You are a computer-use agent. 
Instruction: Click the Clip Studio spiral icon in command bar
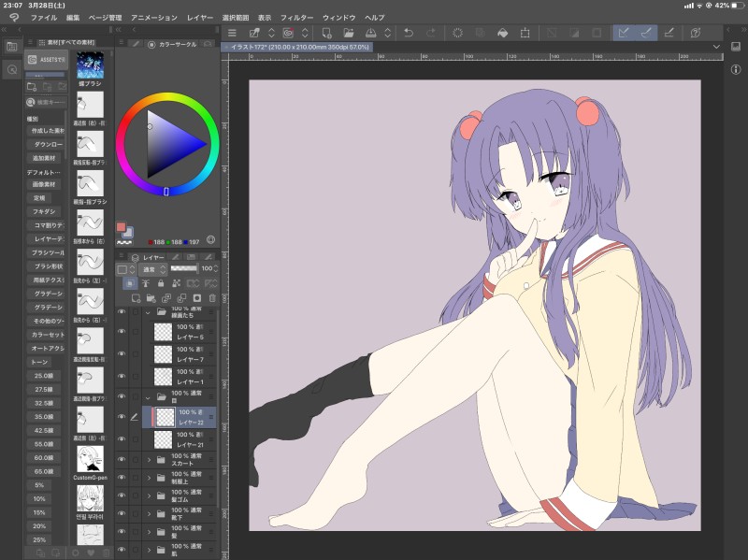[288, 33]
